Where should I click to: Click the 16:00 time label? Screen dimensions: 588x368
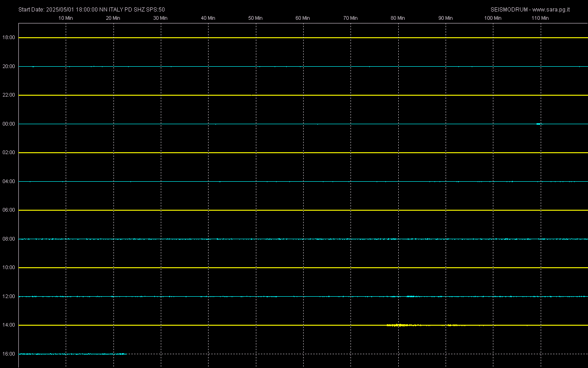click(x=9, y=354)
